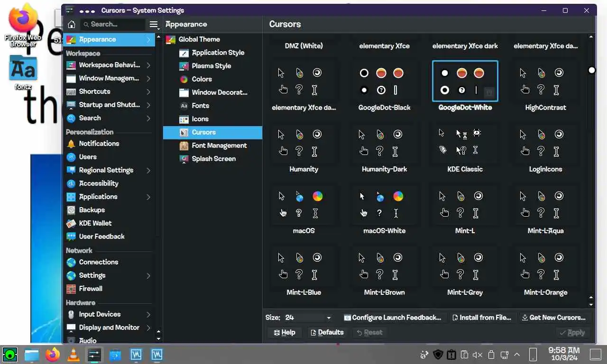Viewport: 607px width, 364px height.
Task: Expand Regional Settings submenu arrow
Action: point(148,170)
